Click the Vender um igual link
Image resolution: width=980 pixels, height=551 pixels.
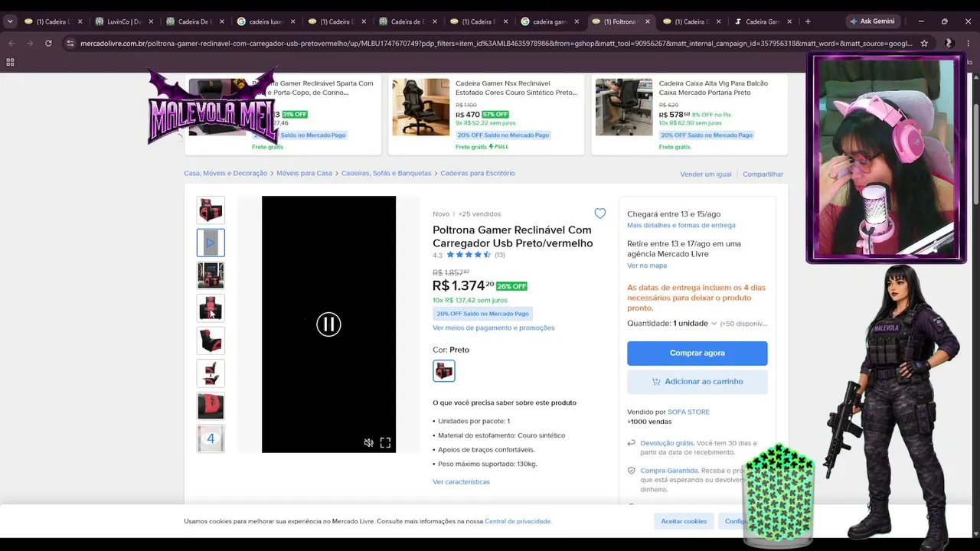(706, 174)
